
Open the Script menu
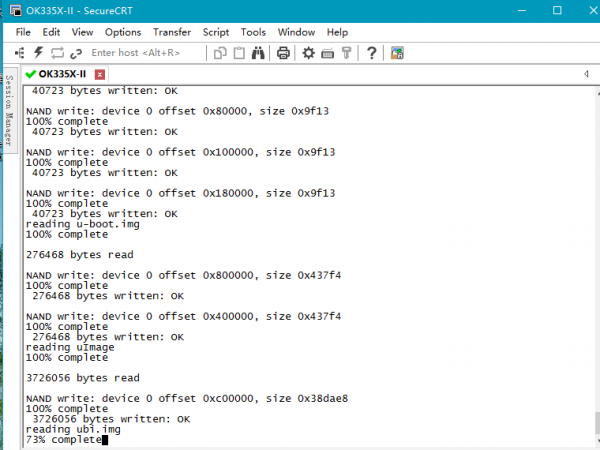[216, 32]
